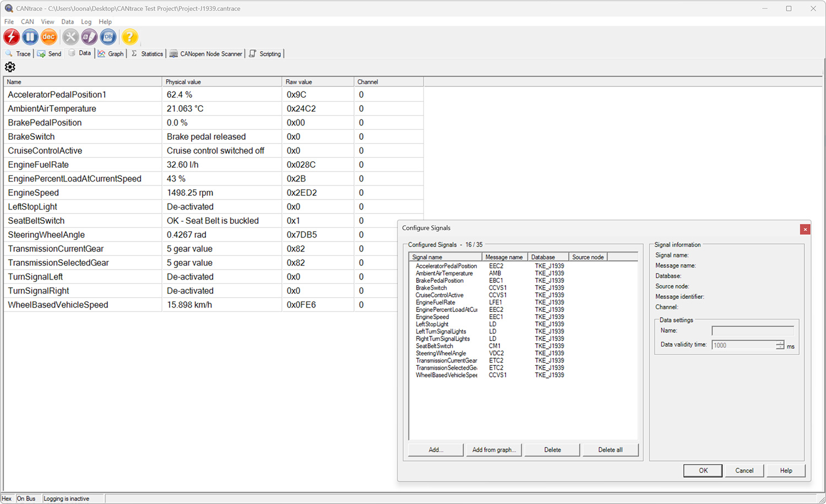
Task: Click the raw value 0x7DB5
Action: [x=302, y=235]
